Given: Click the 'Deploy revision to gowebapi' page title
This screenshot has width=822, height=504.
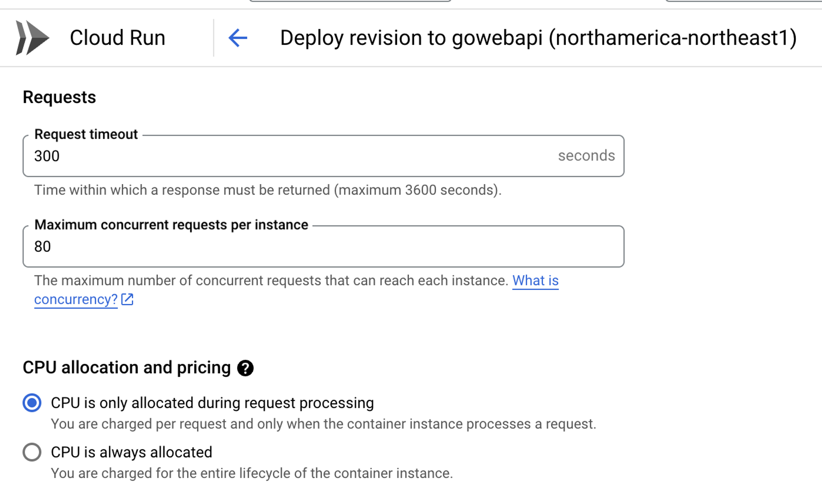Looking at the screenshot, I should [x=538, y=38].
